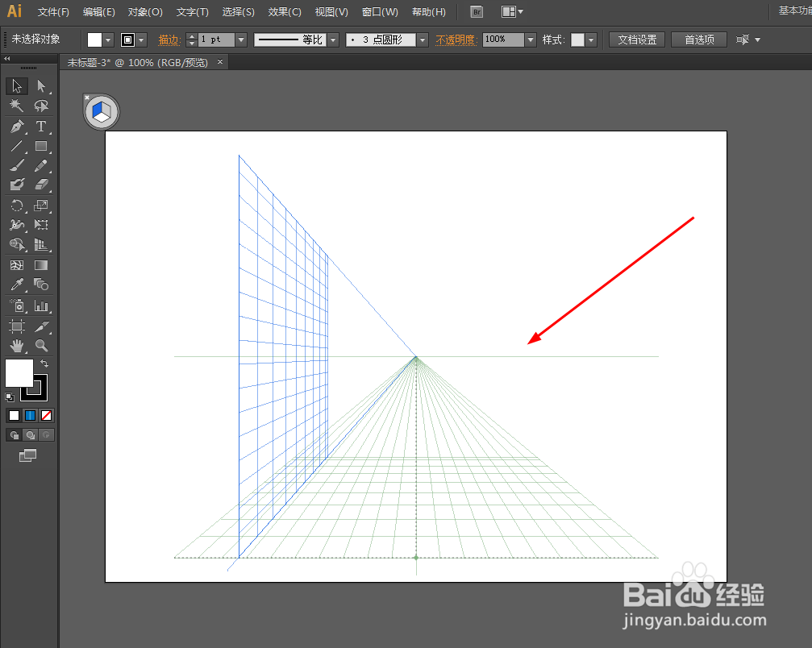Select the Artboard tool
This screenshot has width=812, height=648.
(17, 326)
